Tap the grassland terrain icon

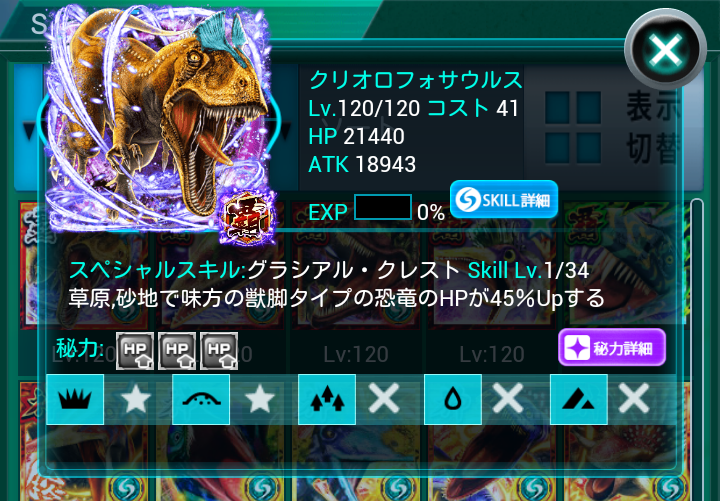tap(75, 399)
